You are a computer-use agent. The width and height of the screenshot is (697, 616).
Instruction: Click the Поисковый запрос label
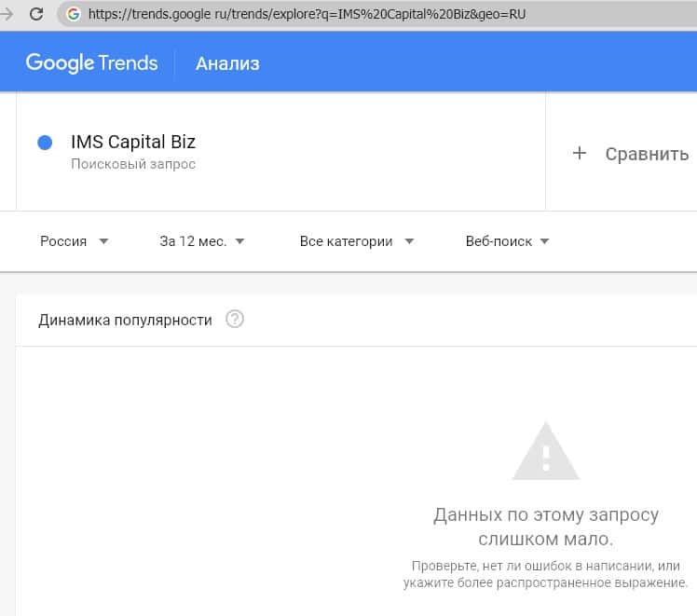(133, 164)
